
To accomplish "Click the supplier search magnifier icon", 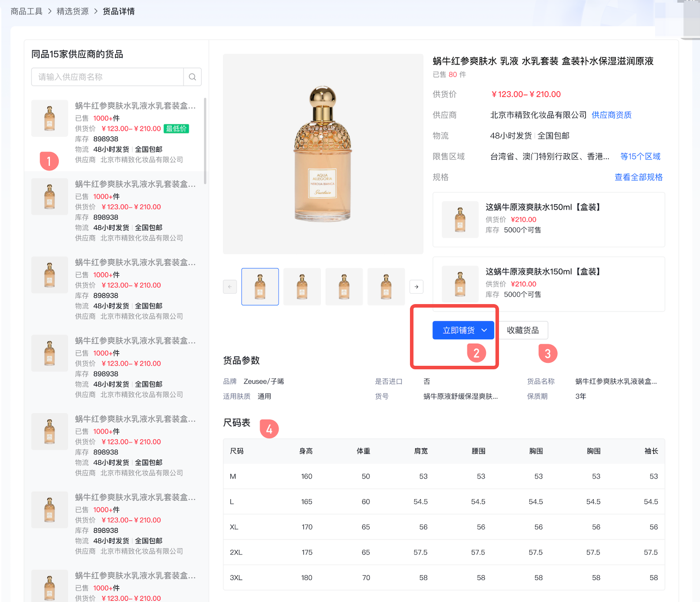I will click(x=193, y=77).
